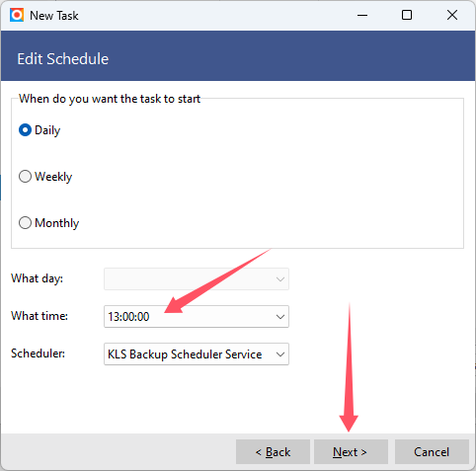Click the KLS Backup app icon in title bar
476x471 pixels.
pos(17,15)
